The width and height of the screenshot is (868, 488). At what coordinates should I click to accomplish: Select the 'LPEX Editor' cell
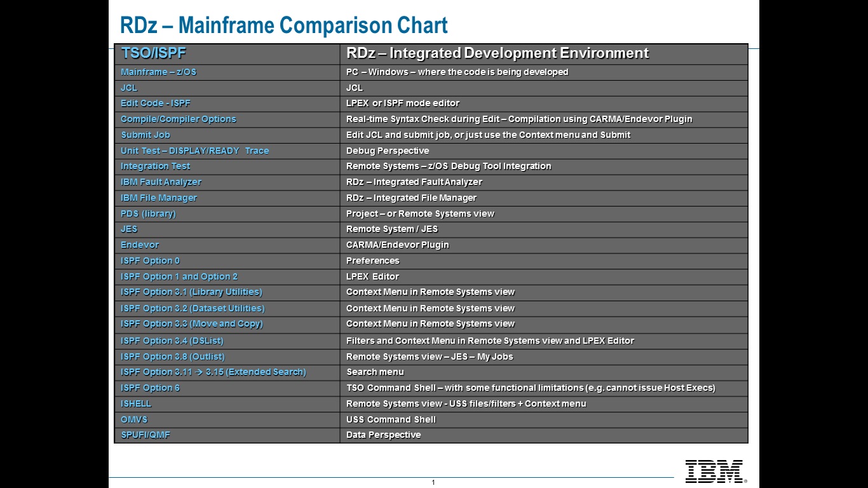tap(544, 276)
